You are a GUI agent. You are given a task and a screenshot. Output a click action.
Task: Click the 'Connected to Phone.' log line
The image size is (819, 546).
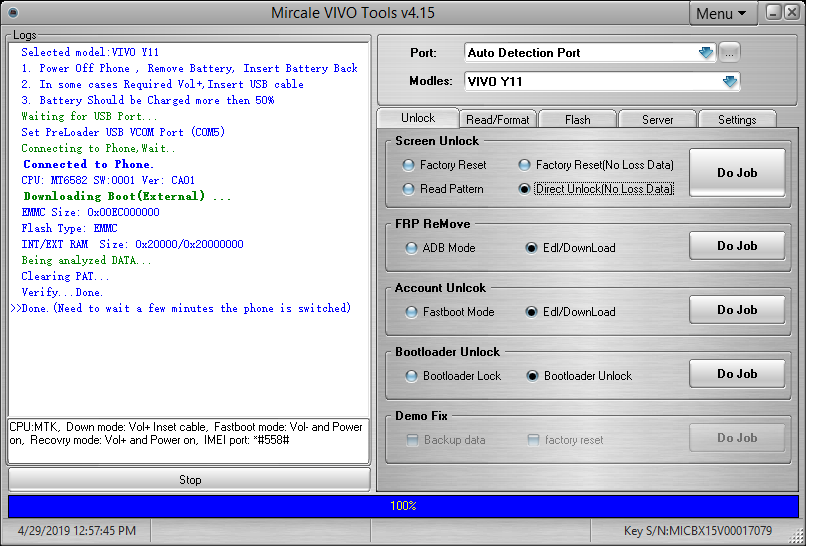(x=88, y=164)
